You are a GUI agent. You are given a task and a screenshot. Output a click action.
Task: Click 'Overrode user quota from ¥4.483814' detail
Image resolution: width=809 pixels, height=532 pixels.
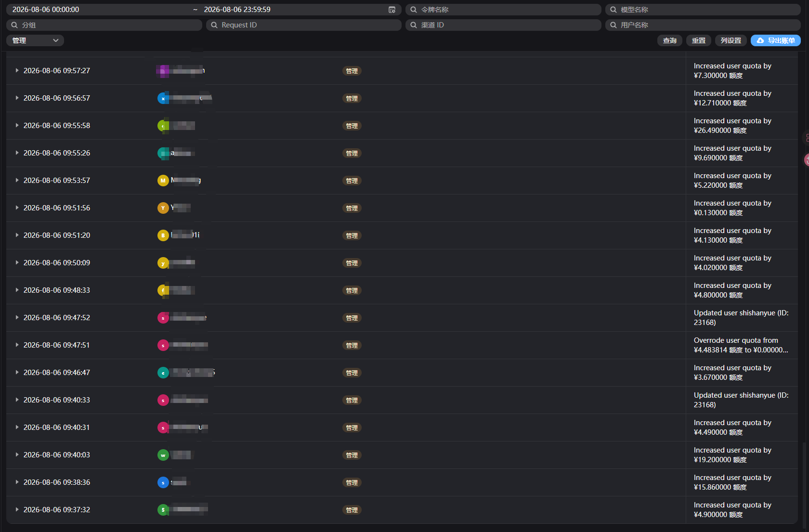tap(741, 345)
